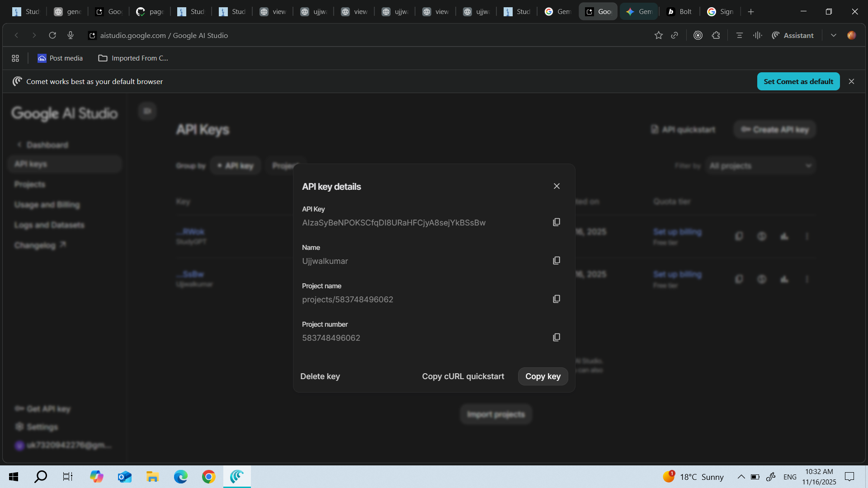Expand hidden icons in the system tray

741,476
